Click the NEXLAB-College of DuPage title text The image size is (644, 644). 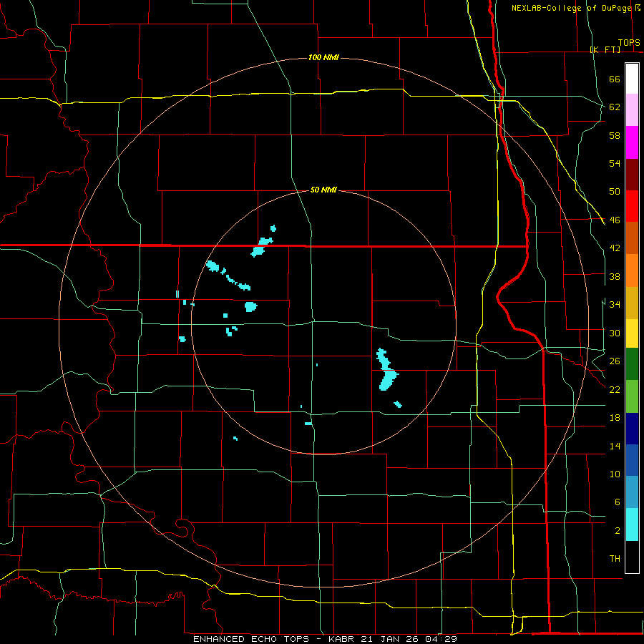coord(572,8)
